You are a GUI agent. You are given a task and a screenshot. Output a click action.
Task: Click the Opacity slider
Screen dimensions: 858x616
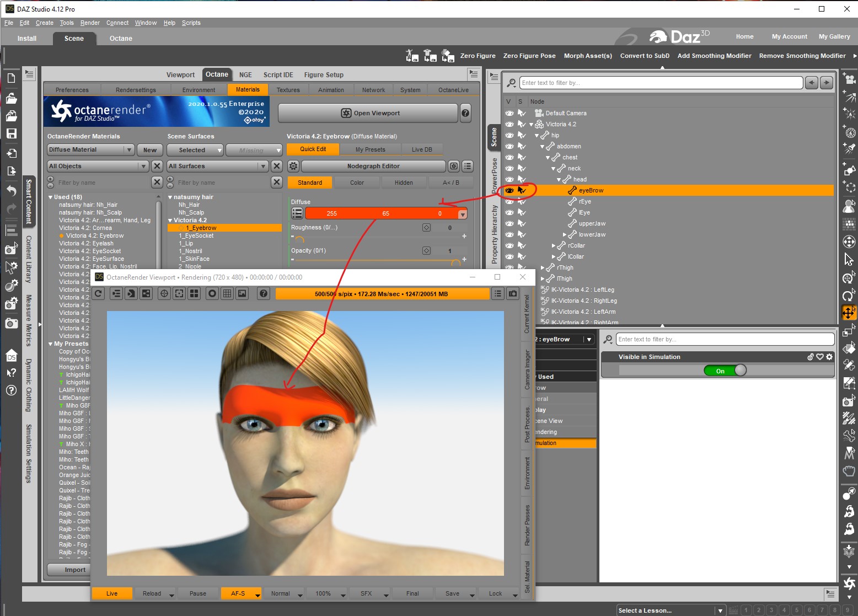377,260
